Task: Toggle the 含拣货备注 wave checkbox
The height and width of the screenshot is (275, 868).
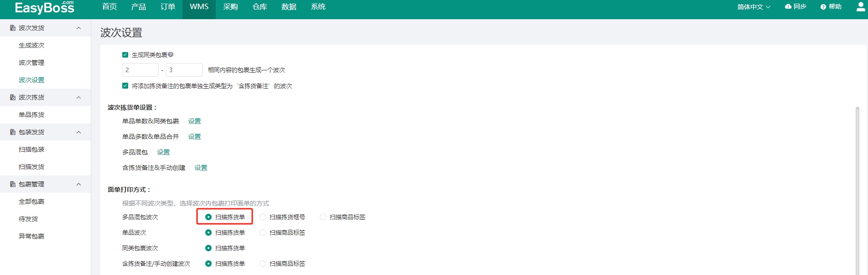Action: (x=125, y=86)
